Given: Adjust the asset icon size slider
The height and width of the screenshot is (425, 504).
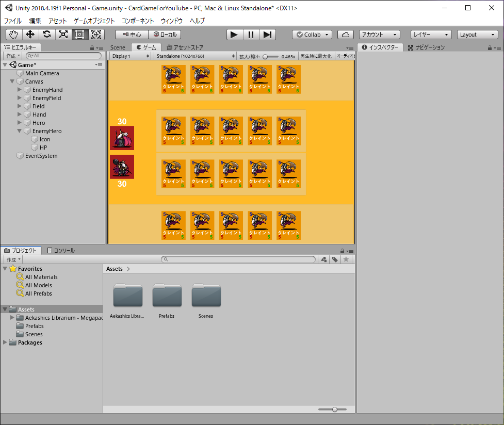Looking at the screenshot, I should 332,410.
